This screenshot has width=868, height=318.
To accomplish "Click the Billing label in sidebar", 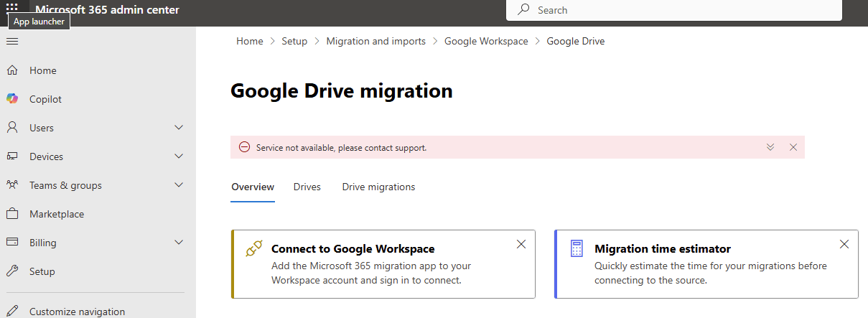I will click(x=42, y=243).
